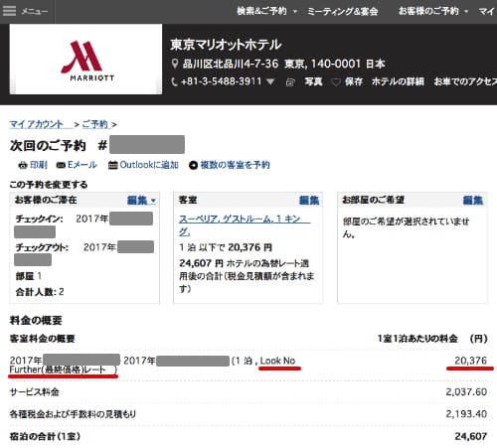Expand 編集 dropdown in お客様のご滞在 panel
The height and width of the screenshot is (448, 497).
pyautogui.click(x=141, y=201)
